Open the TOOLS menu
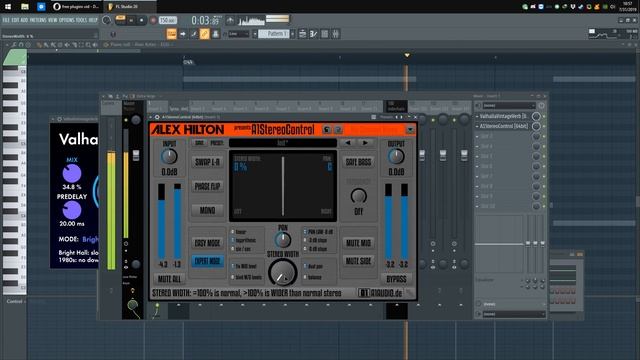Screen dimensions: 640x360 (x=82, y=20)
